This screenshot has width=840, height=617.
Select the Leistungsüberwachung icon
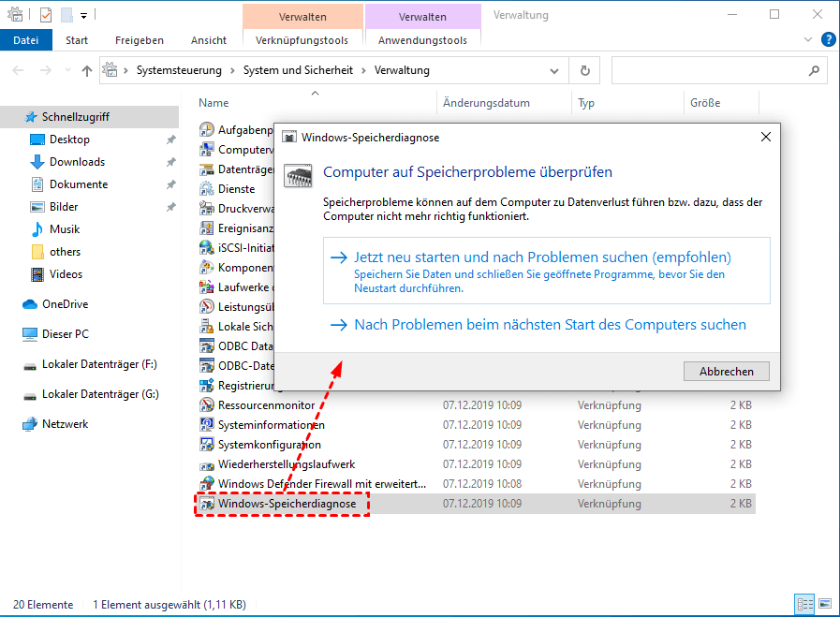[x=207, y=307]
